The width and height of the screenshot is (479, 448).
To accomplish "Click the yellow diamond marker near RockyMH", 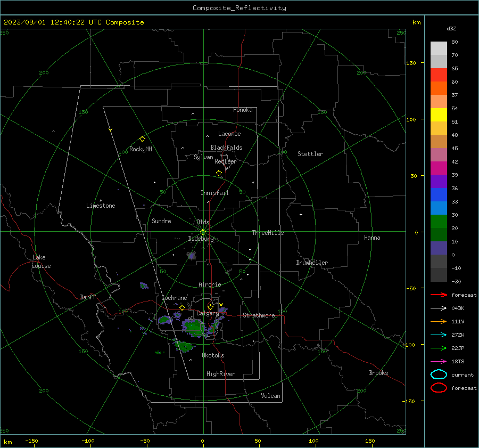I will tap(142, 139).
